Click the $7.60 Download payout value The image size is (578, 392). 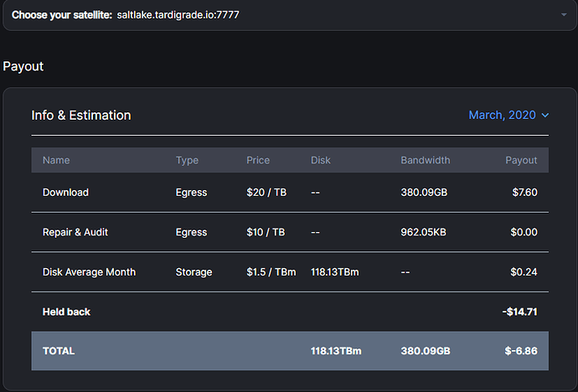pyautogui.click(x=524, y=193)
